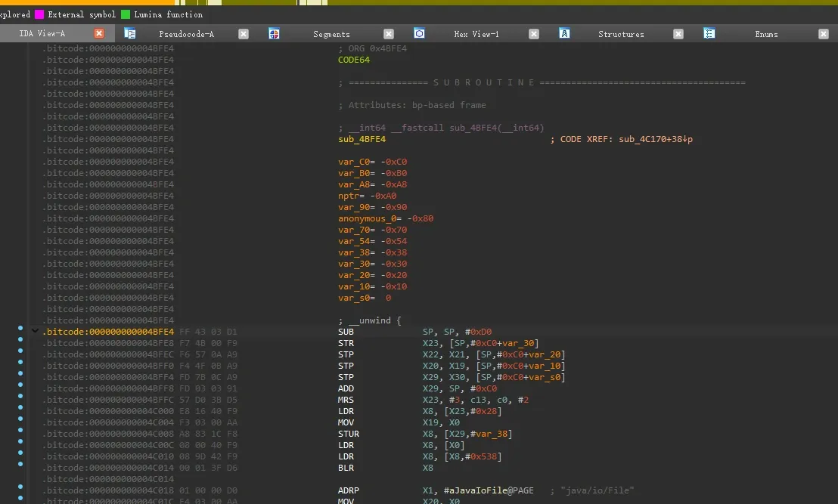
Task: Click the bp-based frame attributes comment
Action: [412, 105]
